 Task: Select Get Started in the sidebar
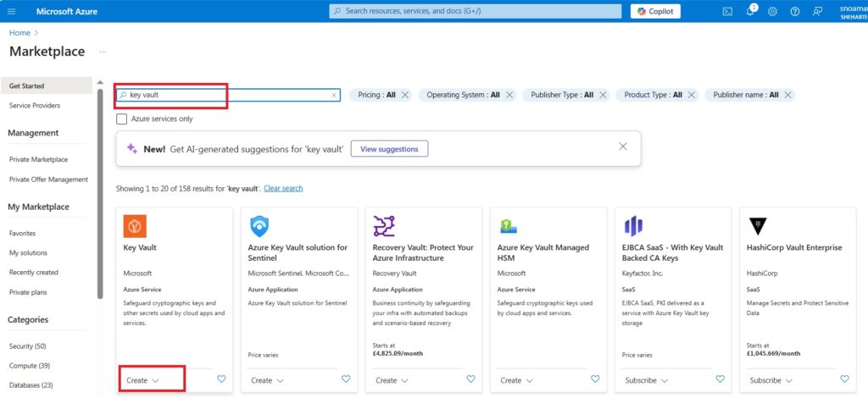(x=47, y=86)
